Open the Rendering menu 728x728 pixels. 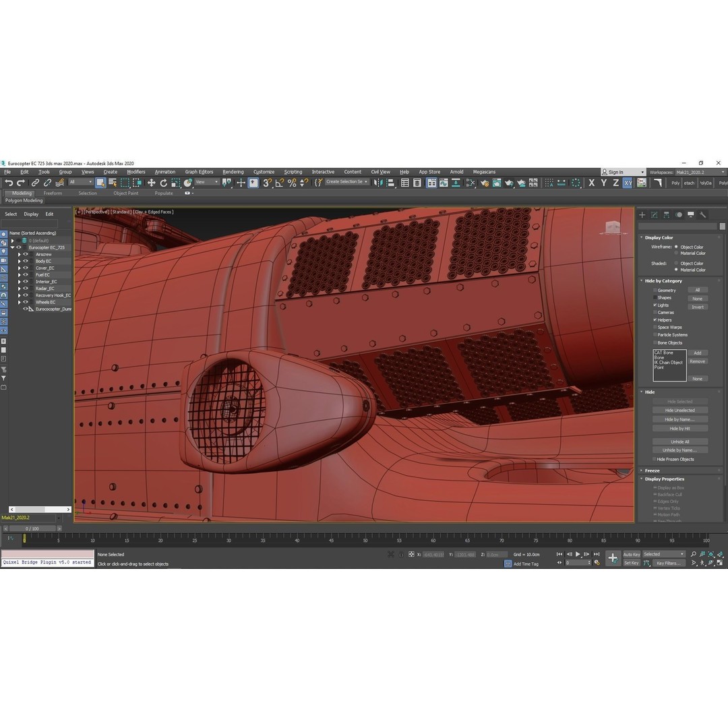pos(233,172)
